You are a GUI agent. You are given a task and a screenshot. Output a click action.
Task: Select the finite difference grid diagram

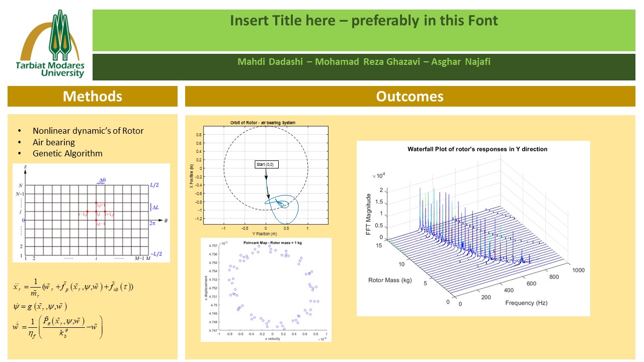[x=91, y=213]
